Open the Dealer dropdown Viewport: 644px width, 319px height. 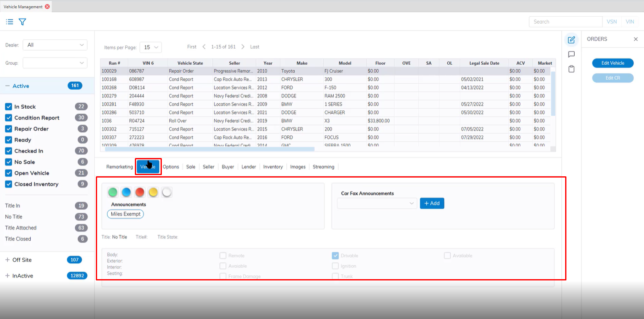coord(55,45)
